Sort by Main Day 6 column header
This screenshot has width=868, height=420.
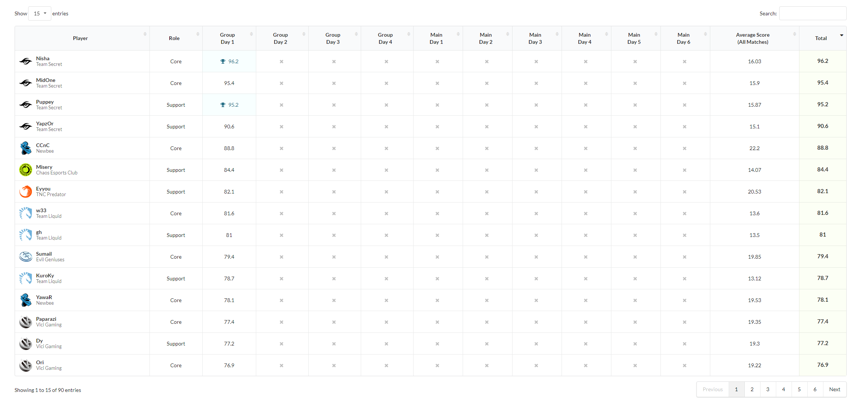click(685, 38)
